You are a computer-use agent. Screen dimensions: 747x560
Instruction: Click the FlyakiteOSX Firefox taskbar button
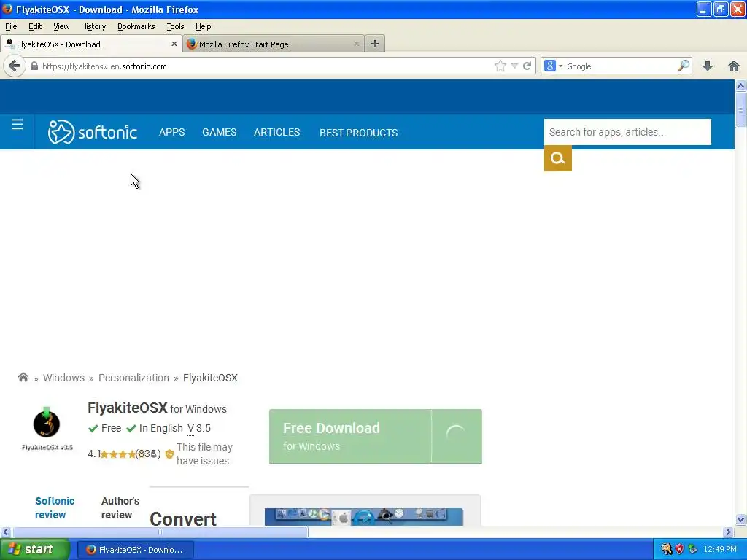pos(135,550)
